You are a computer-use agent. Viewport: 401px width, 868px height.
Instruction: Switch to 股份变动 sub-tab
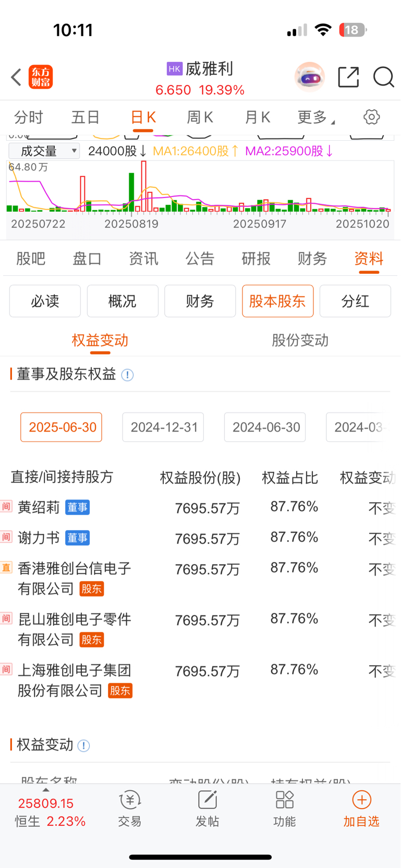point(300,340)
